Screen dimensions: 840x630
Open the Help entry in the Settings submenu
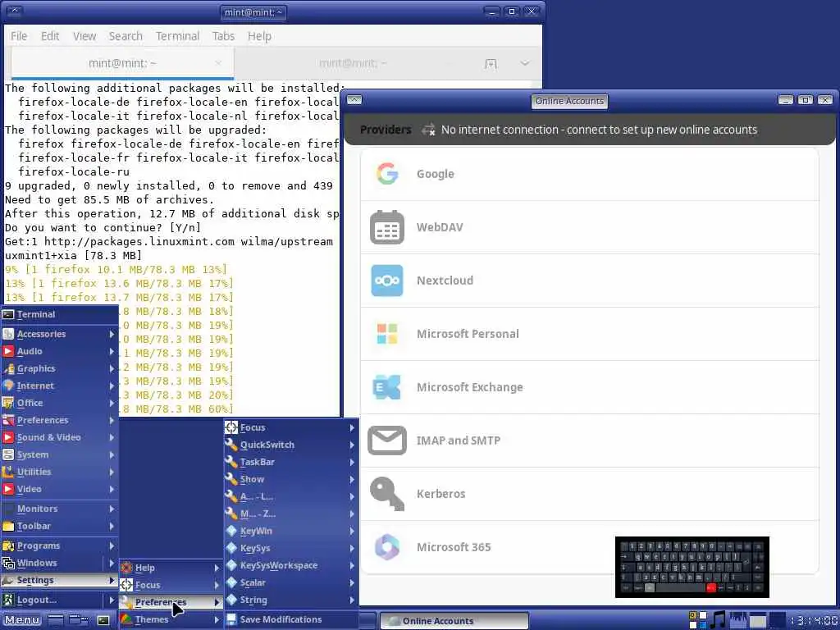click(x=171, y=568)
